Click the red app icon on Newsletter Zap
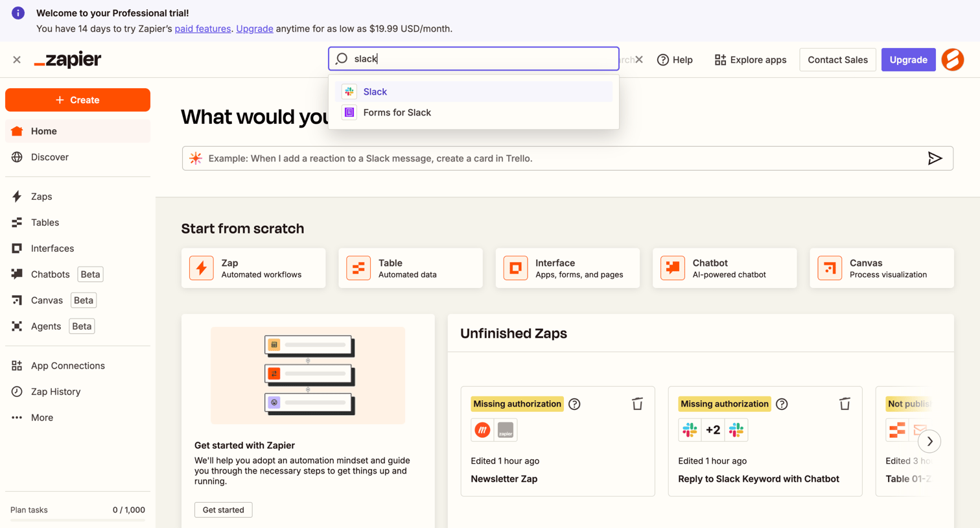 (x=482, y=430)
